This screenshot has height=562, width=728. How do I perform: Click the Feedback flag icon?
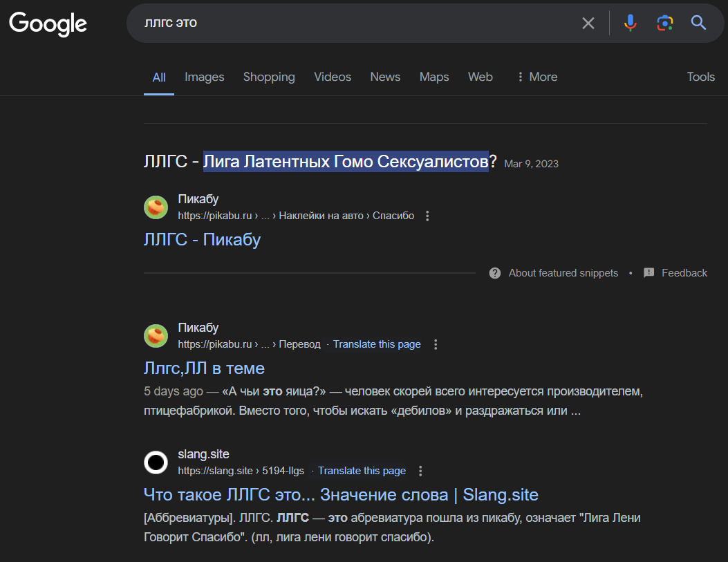point(648,273)
